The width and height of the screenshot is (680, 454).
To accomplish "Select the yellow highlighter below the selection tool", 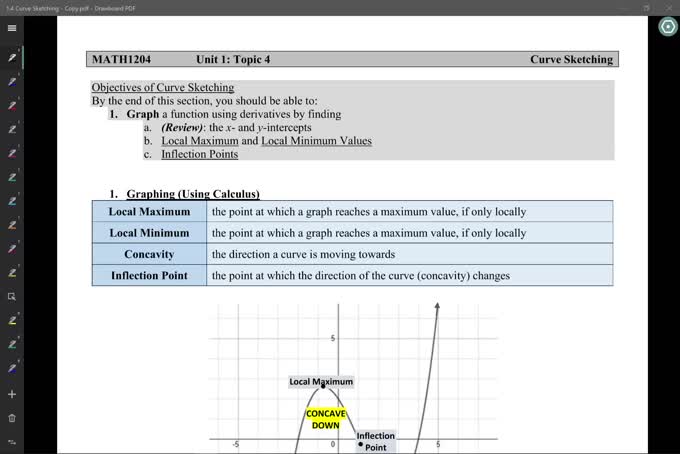I will [x=12, y=320].
